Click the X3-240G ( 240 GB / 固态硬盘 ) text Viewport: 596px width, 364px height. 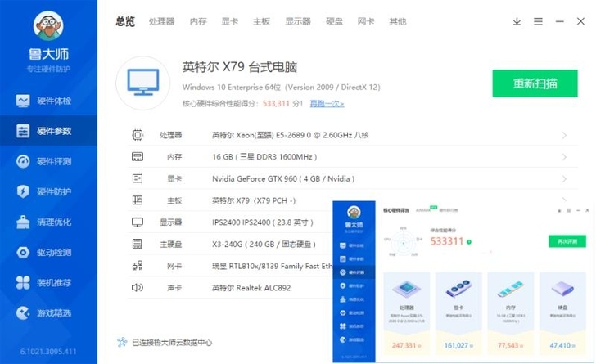coord(264,245)
